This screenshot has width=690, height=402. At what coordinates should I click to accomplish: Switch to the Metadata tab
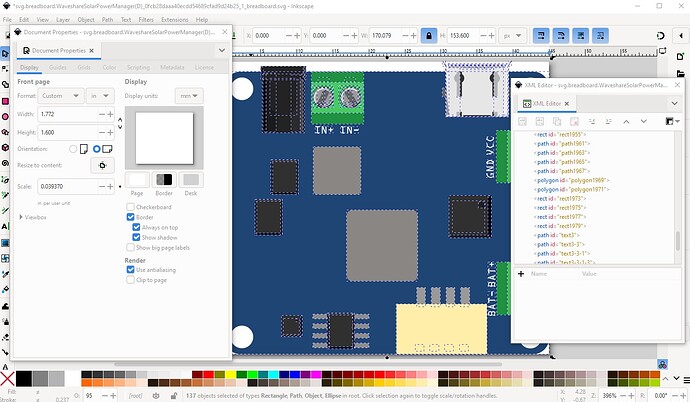172,67
